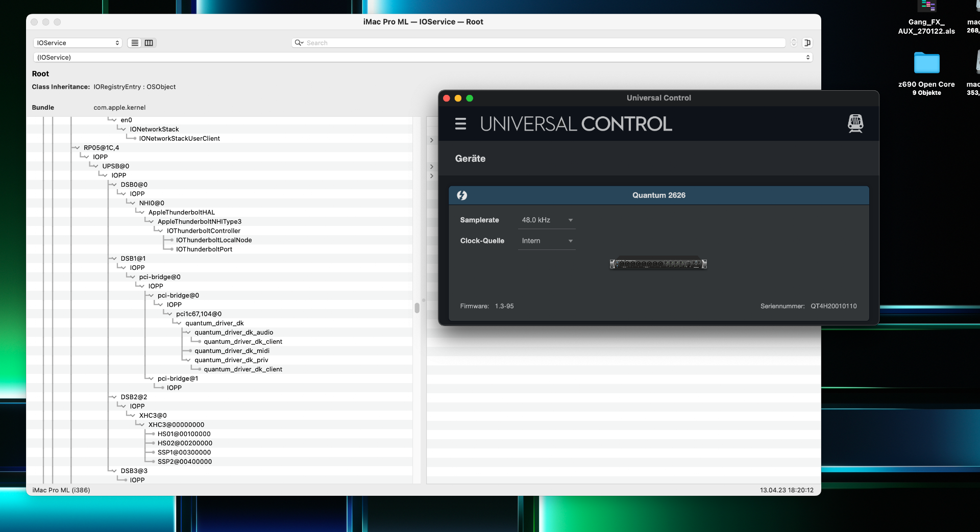This screenshot has width=980, height=532.
Task: Select the SSP2@00400000 row
Action: 185,462
